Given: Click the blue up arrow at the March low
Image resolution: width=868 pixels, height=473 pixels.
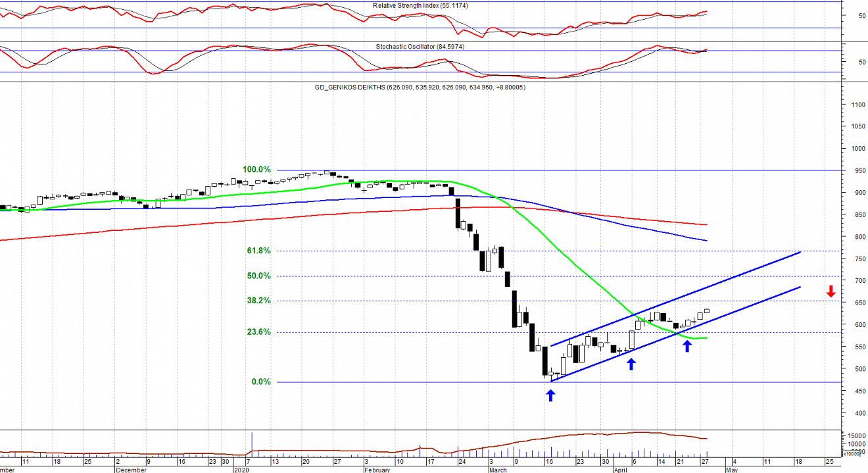Looking at the screenshot, I should 550,395.
